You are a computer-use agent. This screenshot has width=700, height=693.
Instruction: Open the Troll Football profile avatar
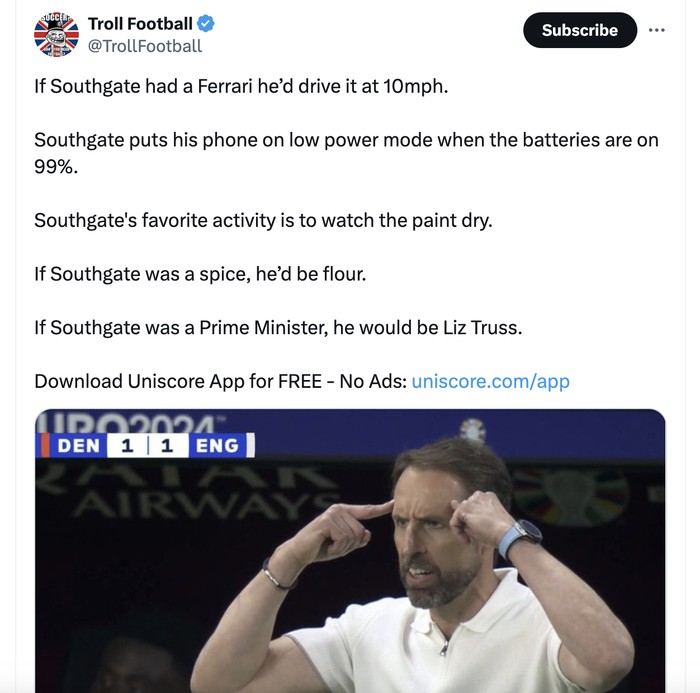(x=55, y=35)
